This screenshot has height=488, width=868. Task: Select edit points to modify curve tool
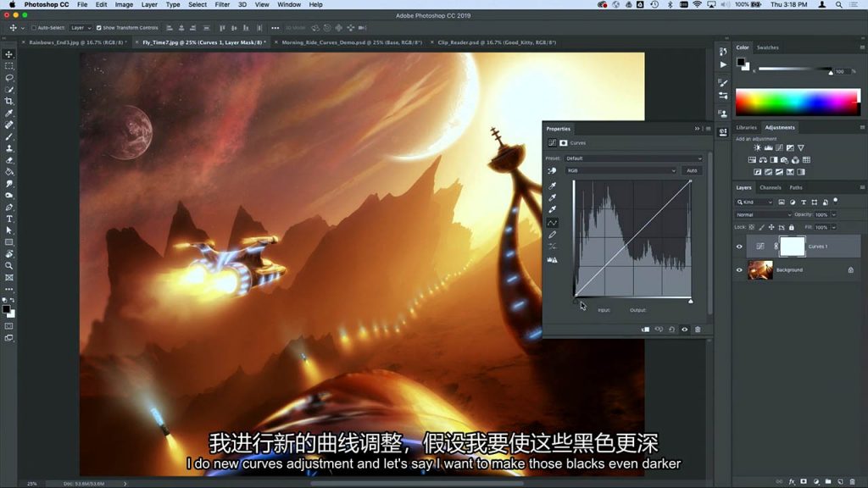pos(552,223)
